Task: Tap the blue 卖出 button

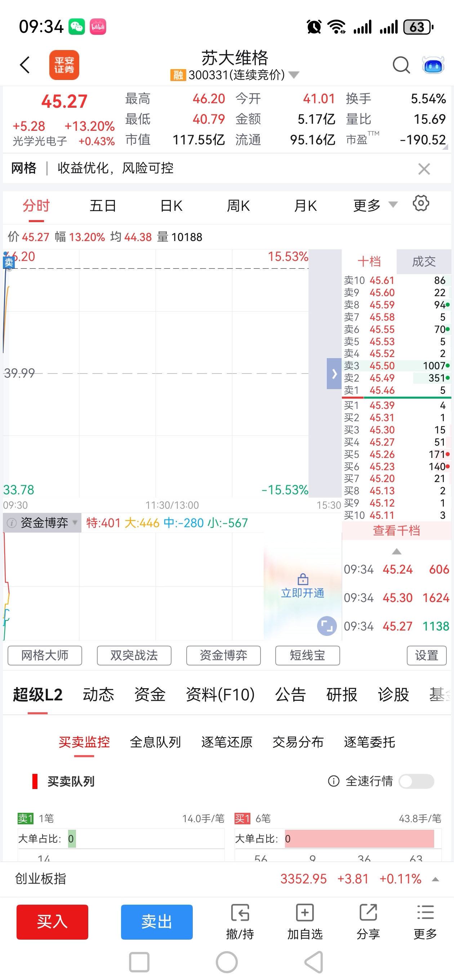Action: pos(157,922)
